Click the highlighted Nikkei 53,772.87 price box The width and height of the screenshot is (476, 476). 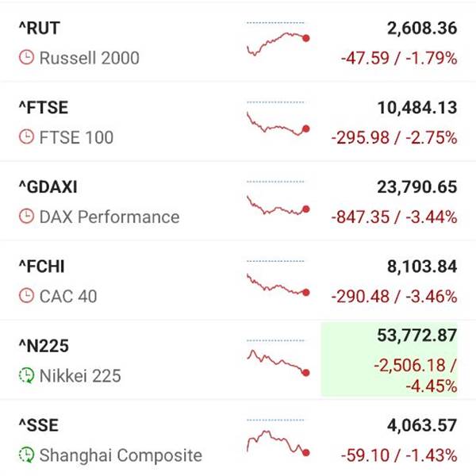pos(389,360)
